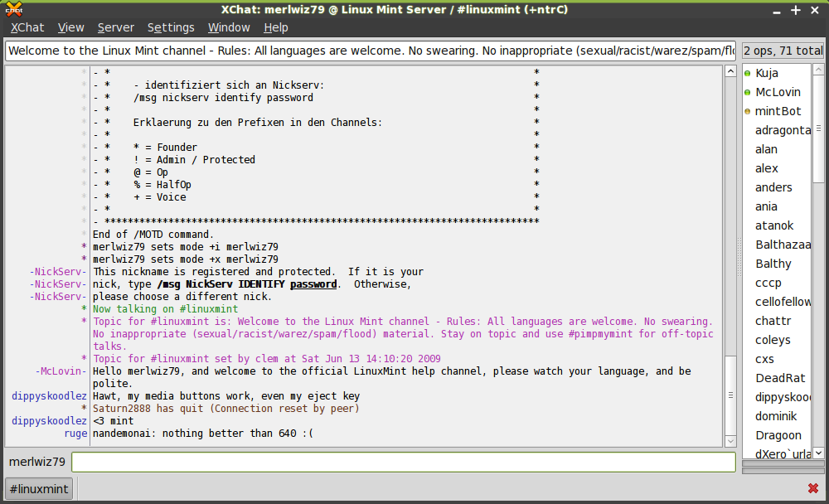The image size is (829, 504).
Task: Click dippyskoodlez nick beside "<3 mint"
Action: pos(49,421)
